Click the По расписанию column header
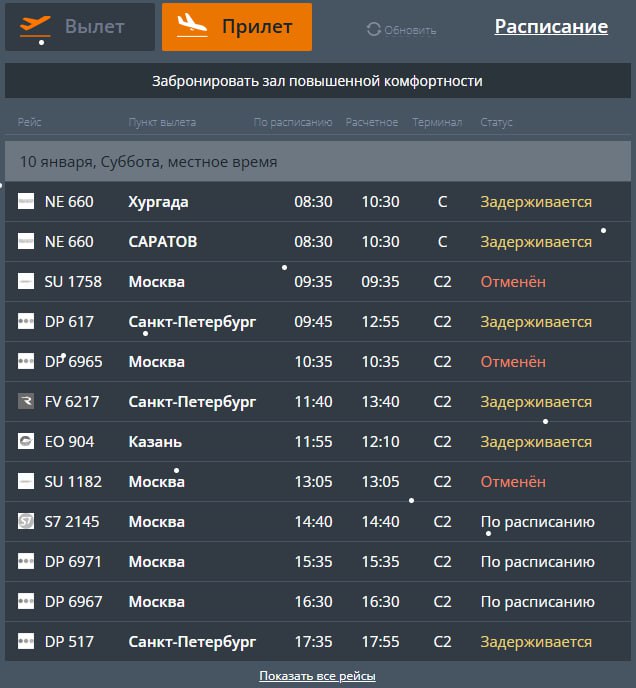Screen dimensions: 636x688 (x=292, y=123)
